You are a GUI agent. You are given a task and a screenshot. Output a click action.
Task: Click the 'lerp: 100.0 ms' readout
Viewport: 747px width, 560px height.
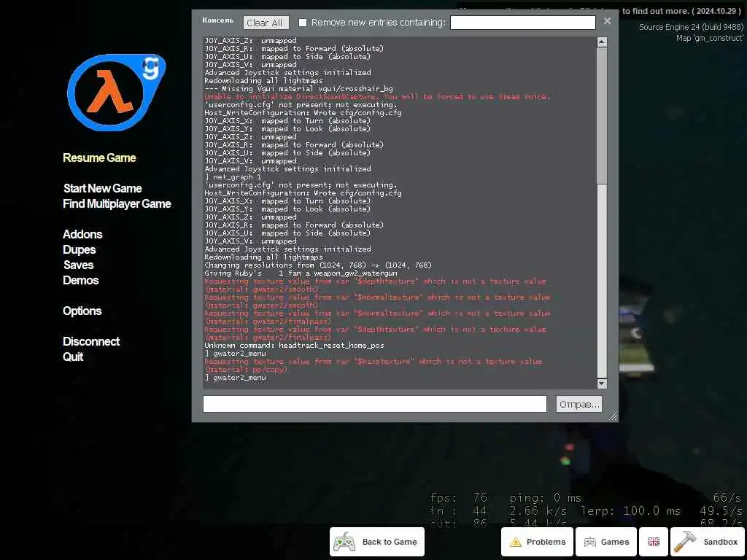pos(630,511)
